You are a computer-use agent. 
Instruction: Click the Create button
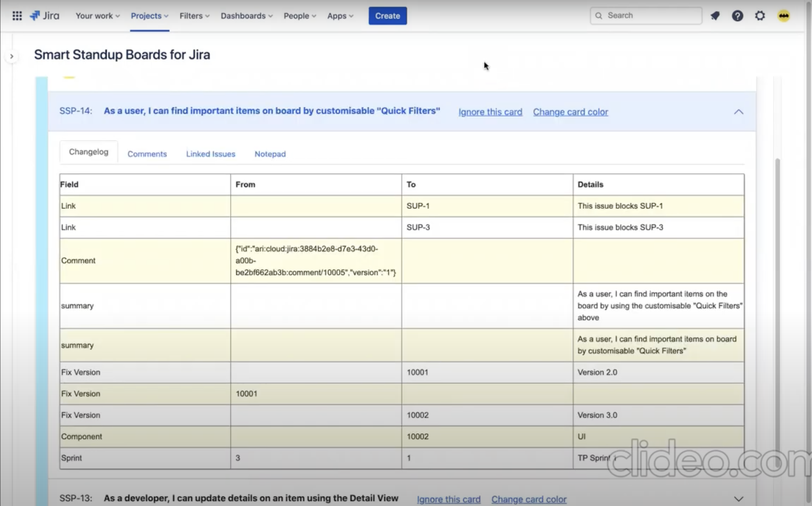pos(387,16)
